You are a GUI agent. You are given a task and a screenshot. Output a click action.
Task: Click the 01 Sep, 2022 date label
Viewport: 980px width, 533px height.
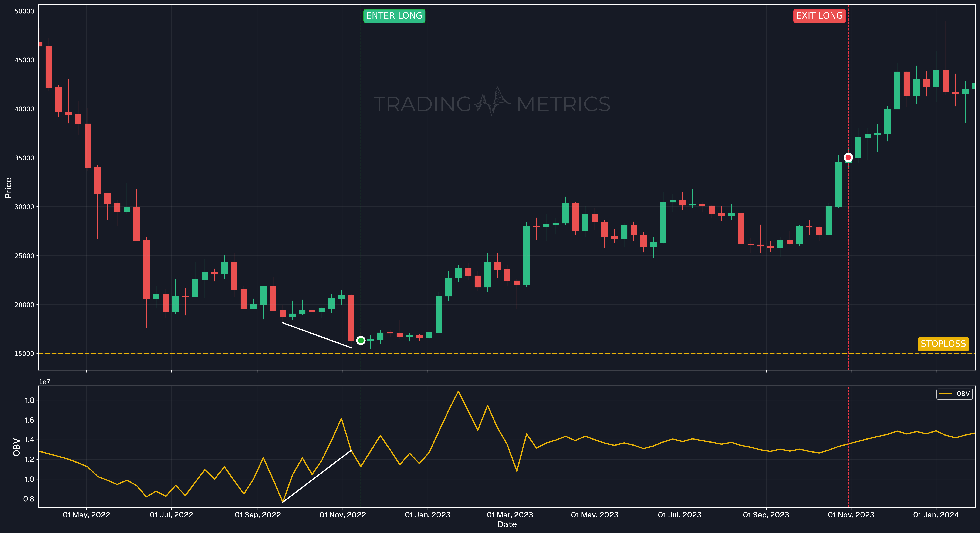pyautogui.click(x=258, y=515)
